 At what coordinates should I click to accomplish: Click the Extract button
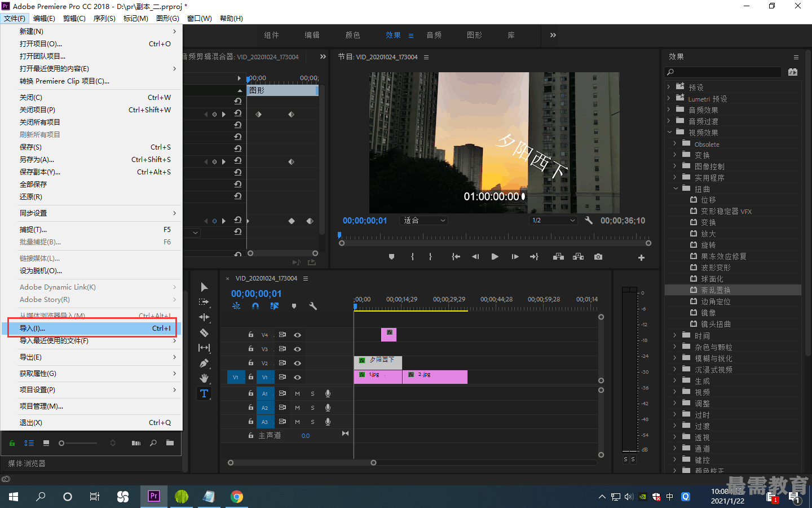(x=578, y=257)
